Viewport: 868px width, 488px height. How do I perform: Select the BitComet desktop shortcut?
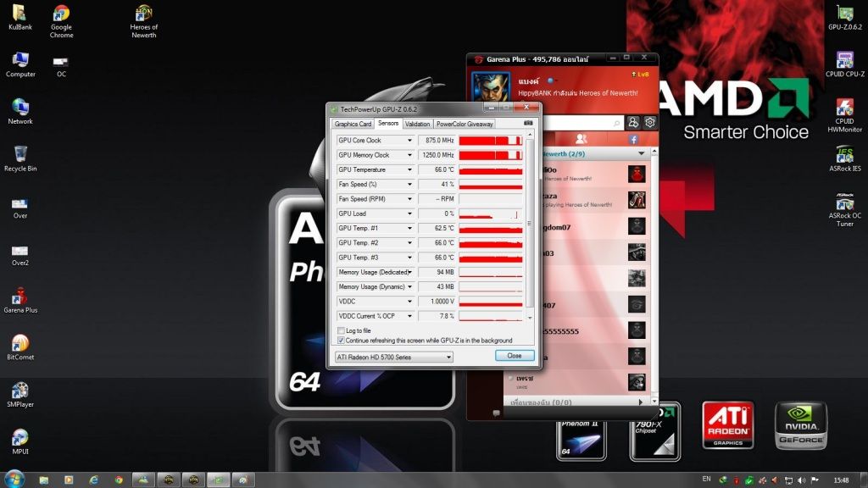pyautogui.click(x=20, y=347)
